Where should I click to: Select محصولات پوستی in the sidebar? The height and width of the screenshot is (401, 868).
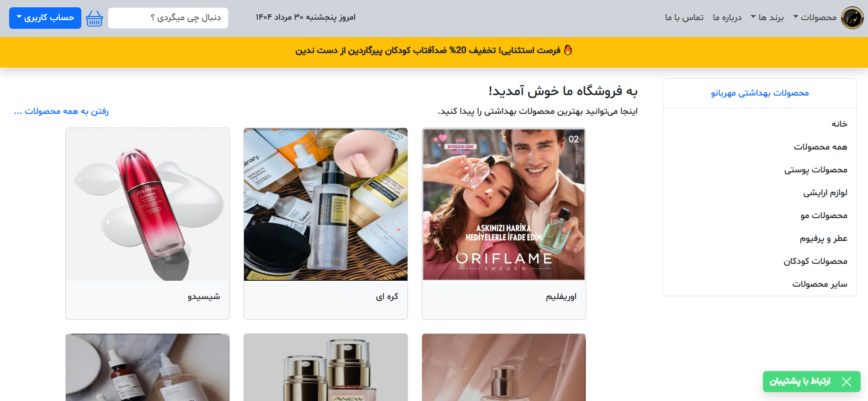tap(816, 170)
